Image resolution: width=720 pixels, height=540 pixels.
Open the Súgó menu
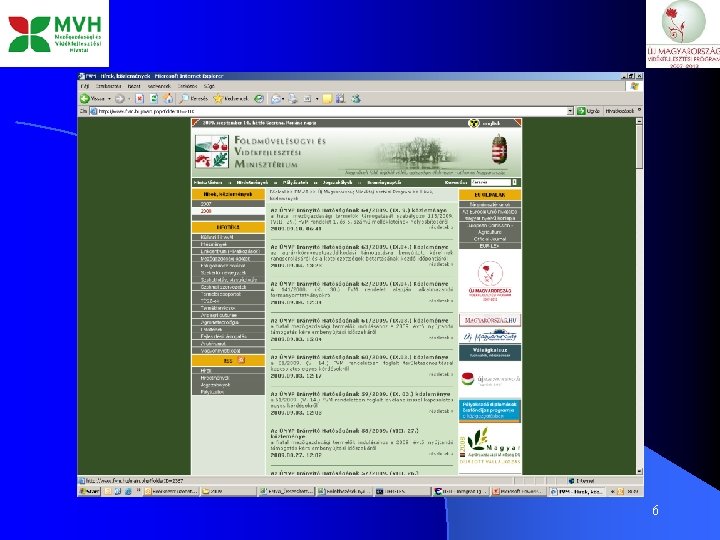[209, 86]
